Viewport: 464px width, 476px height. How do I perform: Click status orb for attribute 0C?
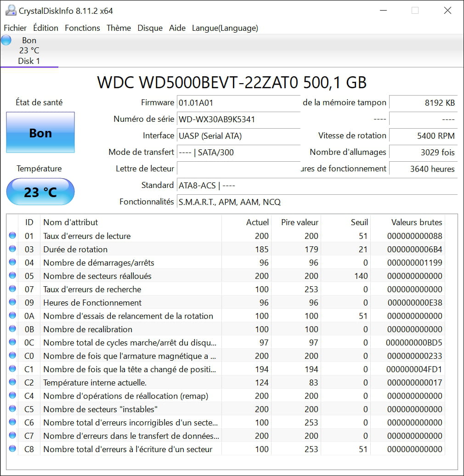tap(12, 342)
